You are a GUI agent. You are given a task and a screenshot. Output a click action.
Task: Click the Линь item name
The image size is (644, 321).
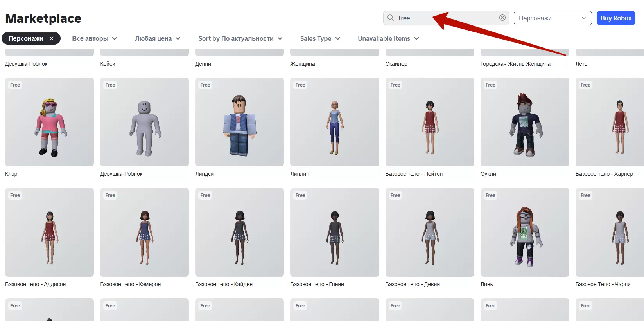click(x=486, y=284)
